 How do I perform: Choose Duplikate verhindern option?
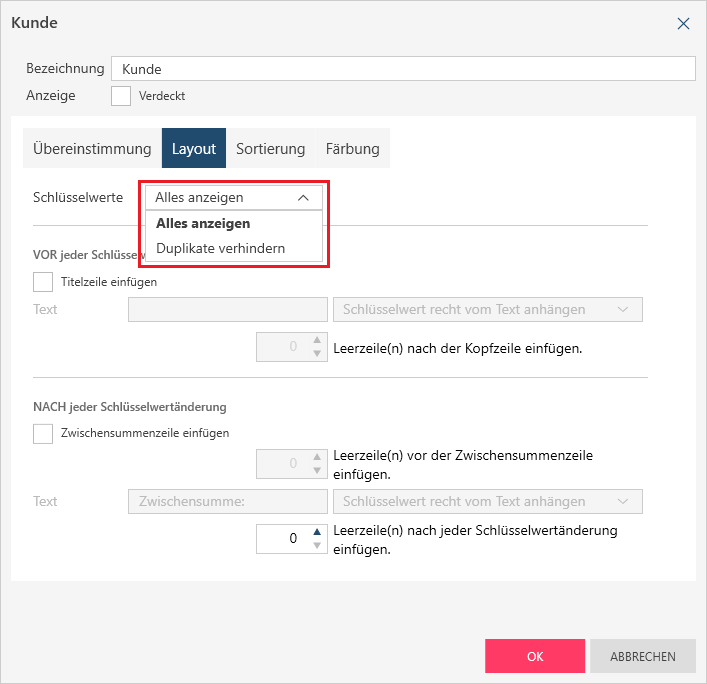pos(220,248)
